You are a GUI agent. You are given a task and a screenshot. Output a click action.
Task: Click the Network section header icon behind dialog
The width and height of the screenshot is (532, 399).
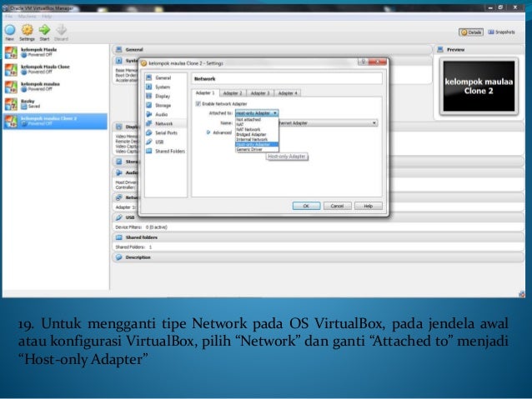coord(118,197)
